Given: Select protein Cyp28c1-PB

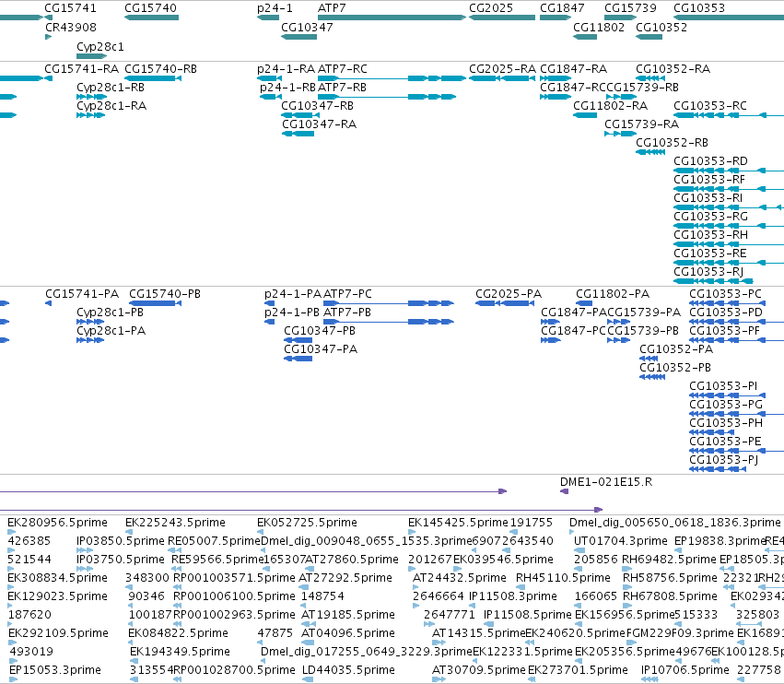Looking at the screenshot, I should [90, 322].
